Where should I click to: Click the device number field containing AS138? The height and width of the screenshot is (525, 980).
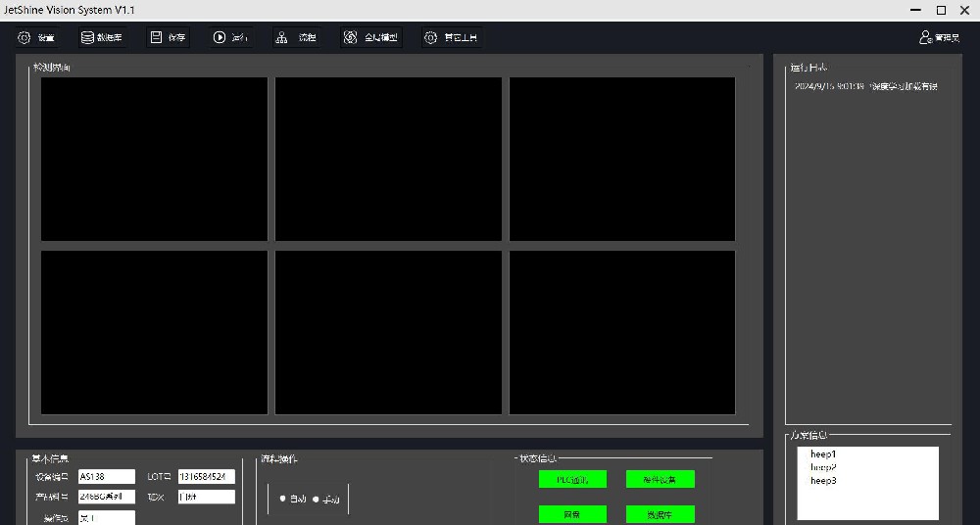[x=107, y=477]
